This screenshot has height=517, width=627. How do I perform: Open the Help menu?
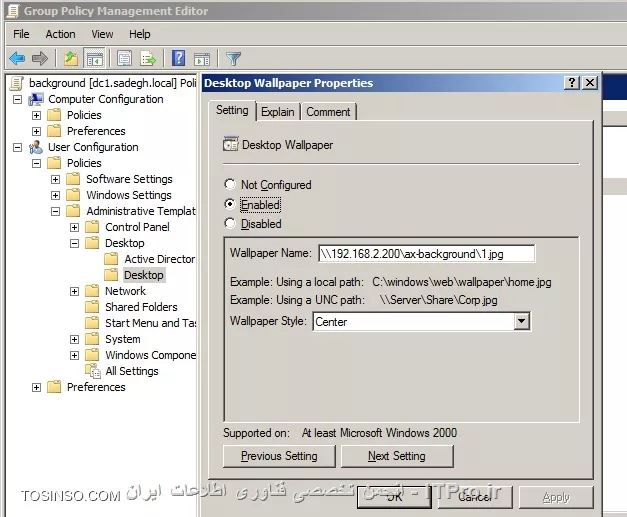140,34
